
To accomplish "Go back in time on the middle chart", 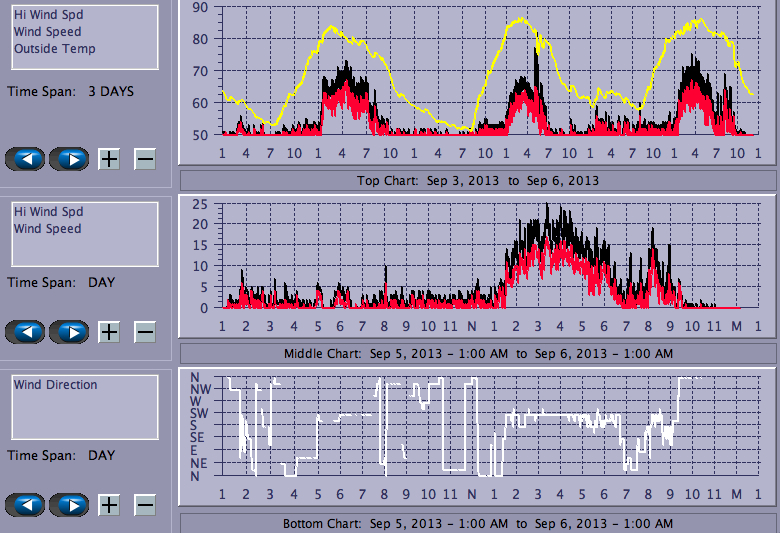I will [27, 332].
